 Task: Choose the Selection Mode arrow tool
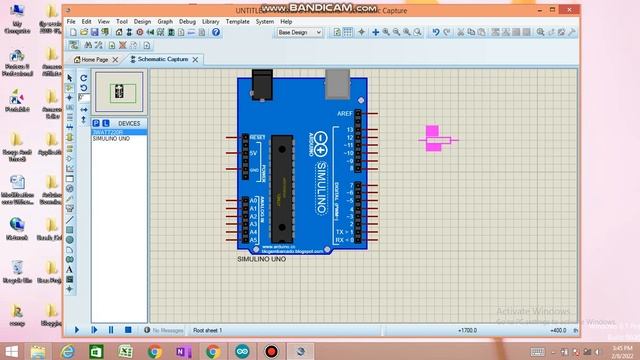70,78
